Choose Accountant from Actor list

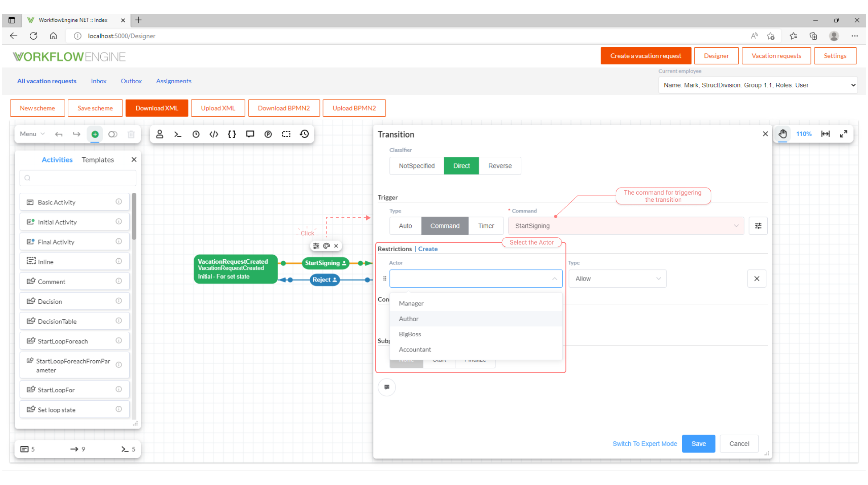[476, 350]
